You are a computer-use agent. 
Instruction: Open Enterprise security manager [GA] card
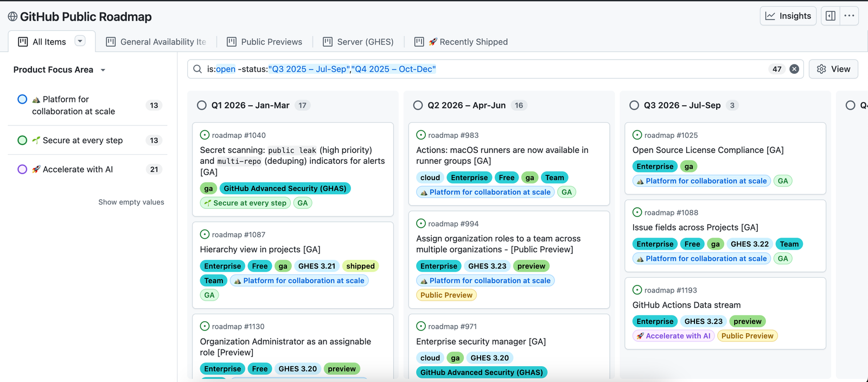tap(481, 342)
